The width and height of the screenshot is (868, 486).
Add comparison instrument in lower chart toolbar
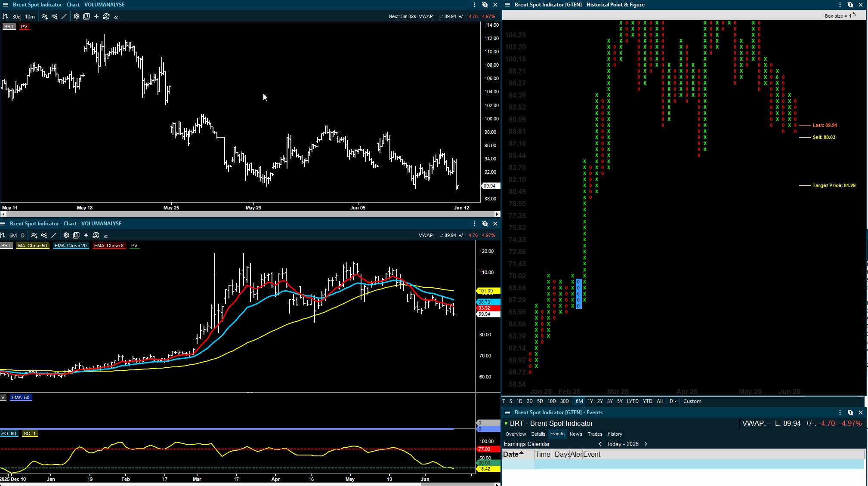click(44, 235)
